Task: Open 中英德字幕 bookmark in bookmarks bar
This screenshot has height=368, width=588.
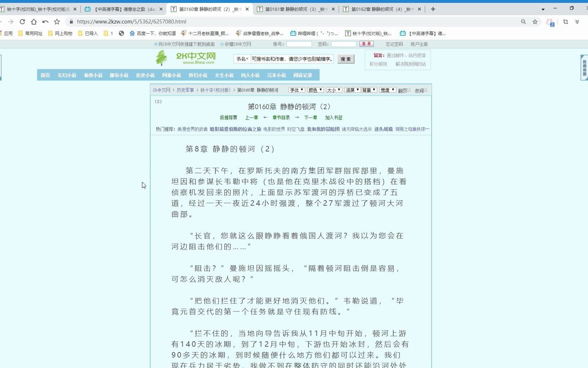Action: [x=423, y=33]
